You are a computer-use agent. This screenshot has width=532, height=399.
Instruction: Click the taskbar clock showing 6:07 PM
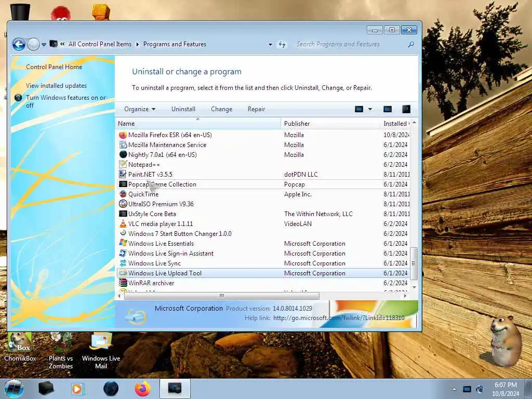(x=506, y=389)
